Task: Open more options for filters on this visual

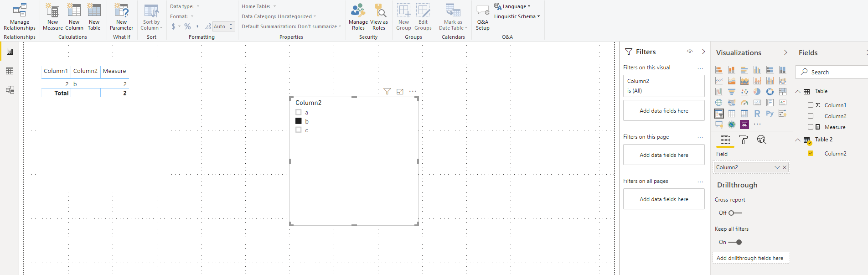Action: 700,68
